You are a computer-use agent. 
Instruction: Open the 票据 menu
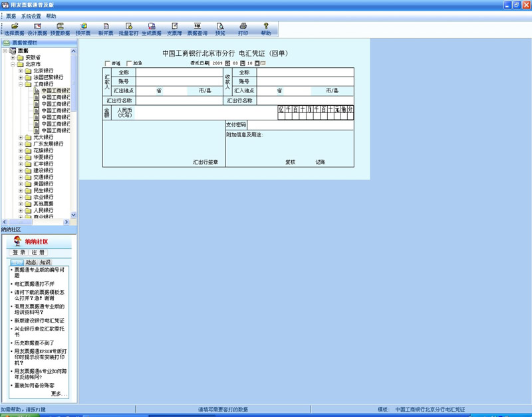tap(11, 16)
